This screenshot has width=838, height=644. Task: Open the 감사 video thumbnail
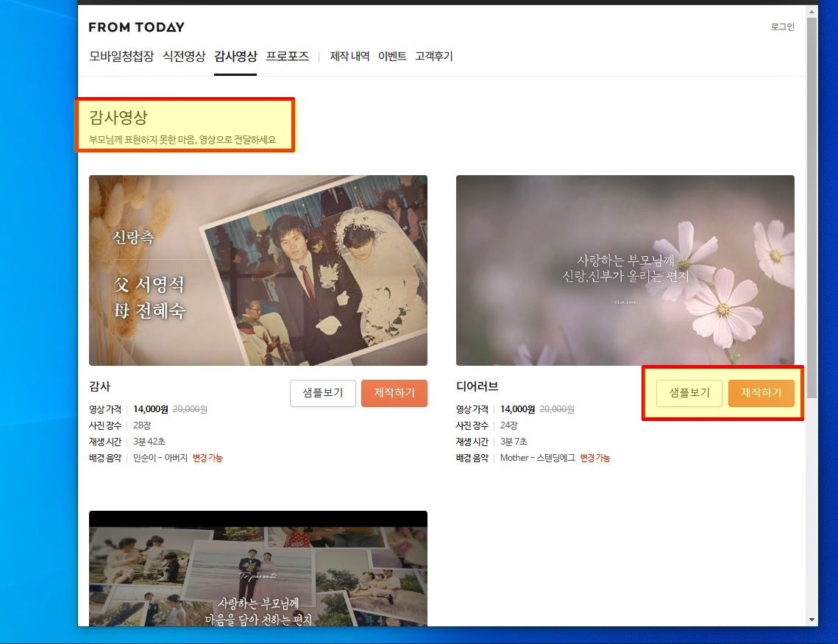[x=258, y=270]
